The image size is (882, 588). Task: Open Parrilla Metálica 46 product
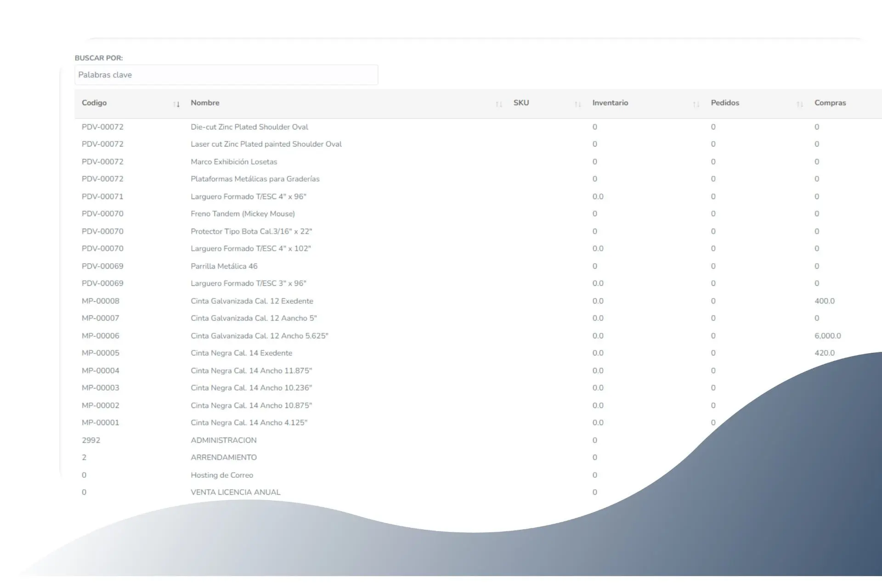[224, 266]
